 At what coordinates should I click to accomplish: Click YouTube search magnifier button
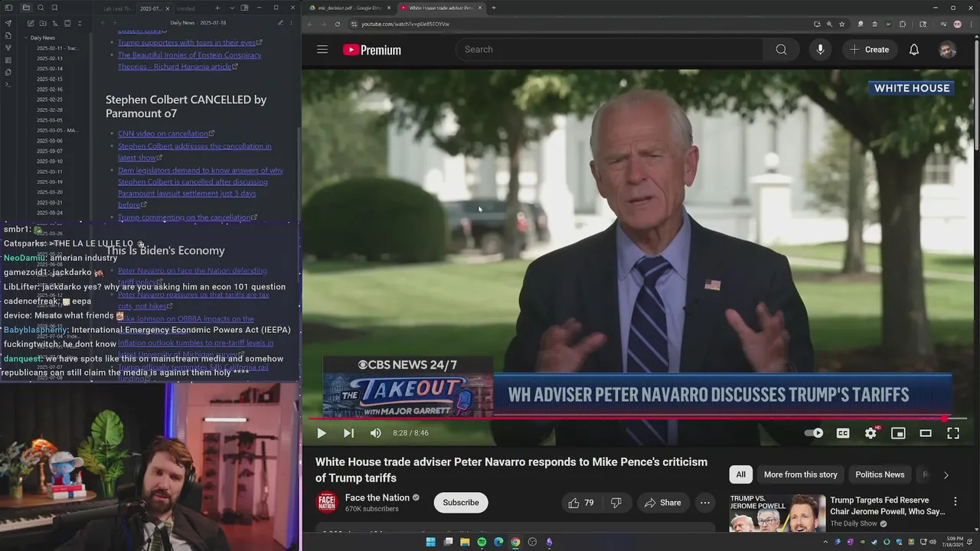(x=781, y=50)
